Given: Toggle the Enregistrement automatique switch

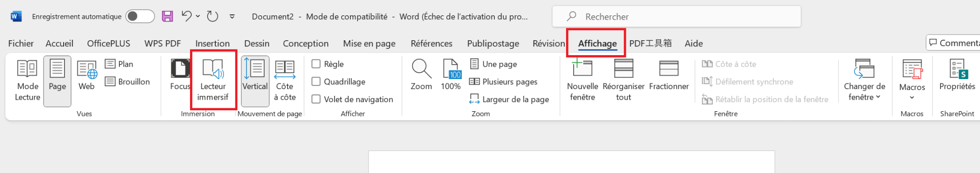Looking at the screenshot, I should coord(140,16).
